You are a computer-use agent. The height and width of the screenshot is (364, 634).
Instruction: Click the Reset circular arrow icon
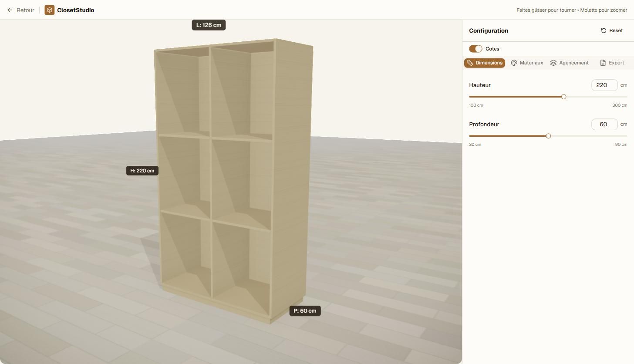coord(604,30)
